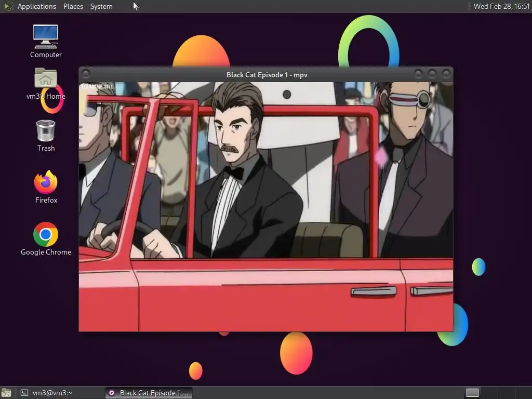Click the workspace switcher box in the bottom panel
The width and height of the screenshot is (532, 399).
pos(472,393)
